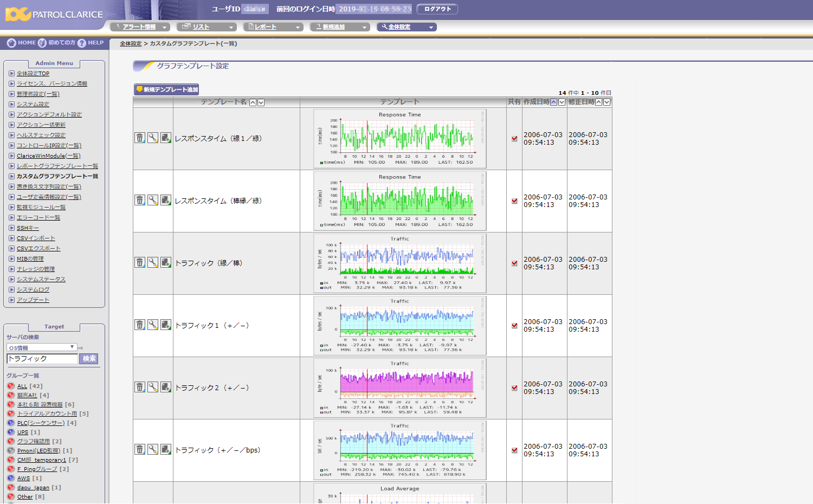Click the PATROLCLARICE logo
Viewport: 813px width, 504px height.
pos(54,14)
